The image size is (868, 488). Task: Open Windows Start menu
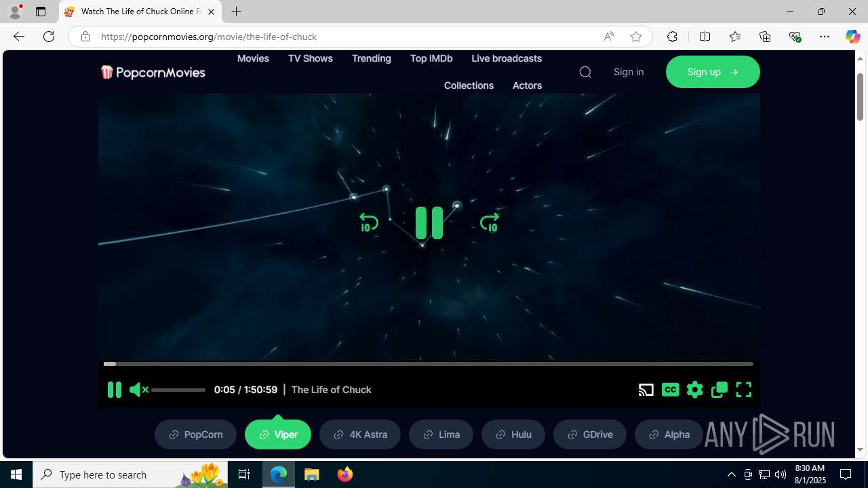(x=16, y=474)
